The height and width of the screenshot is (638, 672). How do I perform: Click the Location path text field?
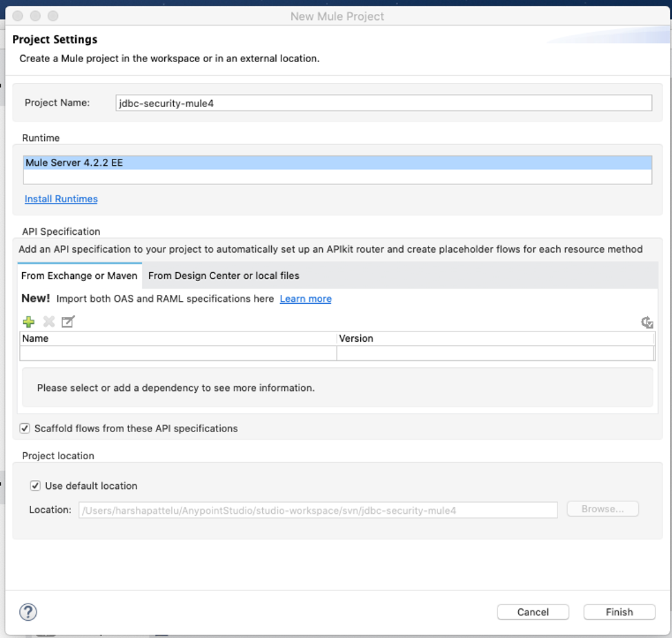[x=317, y=511]
